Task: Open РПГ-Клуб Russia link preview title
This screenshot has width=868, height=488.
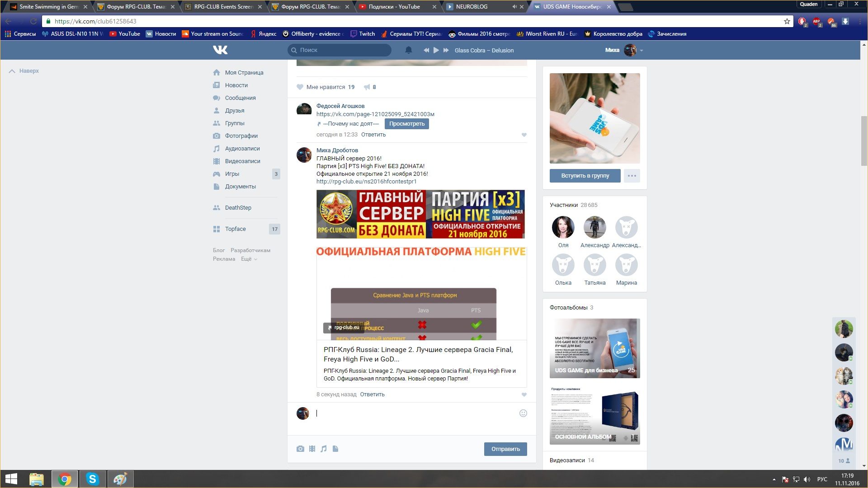Action: point(418,354)
